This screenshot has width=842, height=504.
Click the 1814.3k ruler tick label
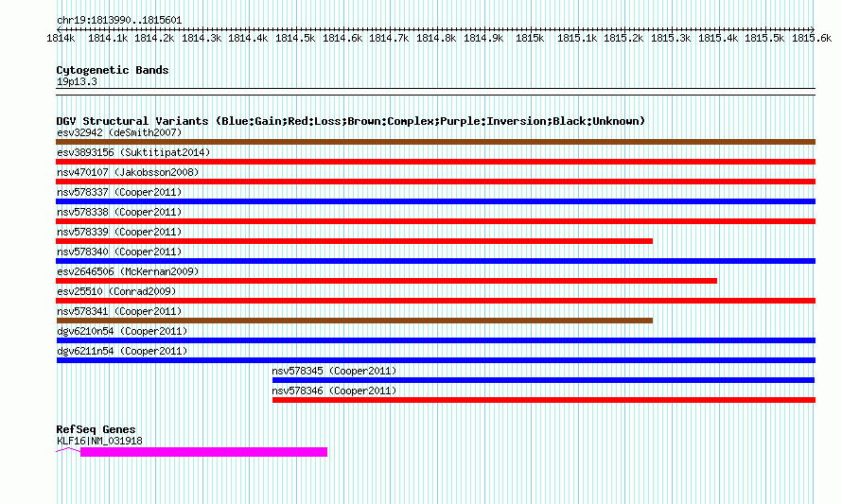tap(202, 38)
